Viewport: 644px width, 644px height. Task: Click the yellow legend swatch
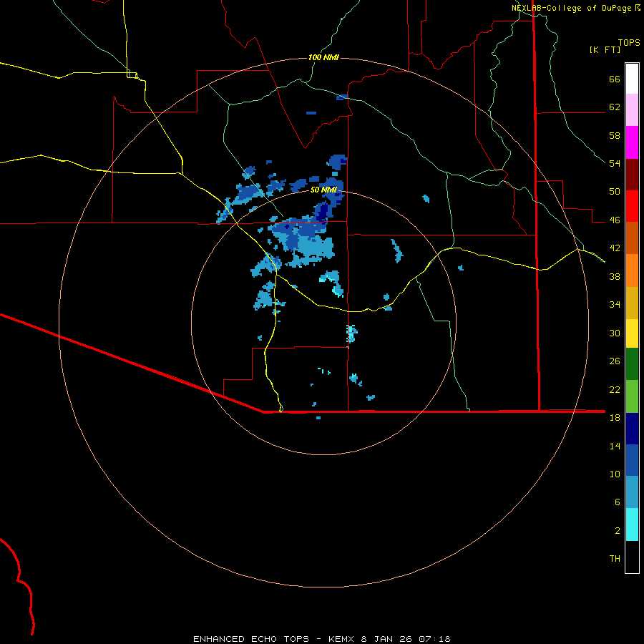pyautogui.click(x=632, y=333)
